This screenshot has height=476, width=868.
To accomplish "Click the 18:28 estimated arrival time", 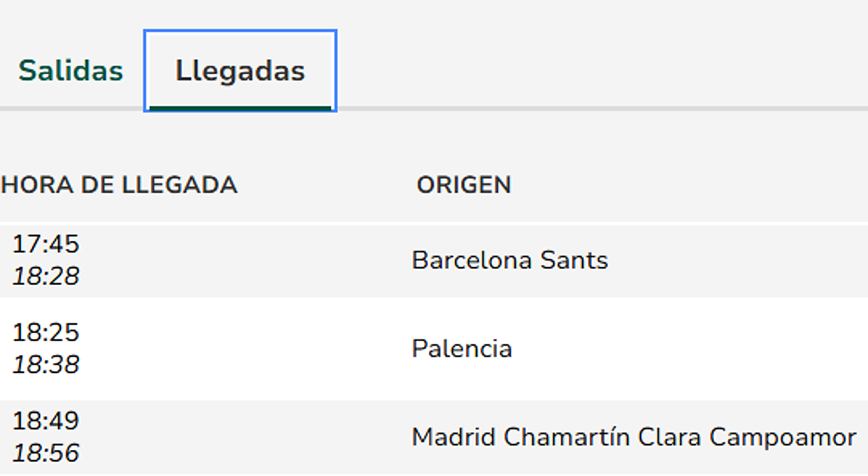I will [x=46, y=276].
